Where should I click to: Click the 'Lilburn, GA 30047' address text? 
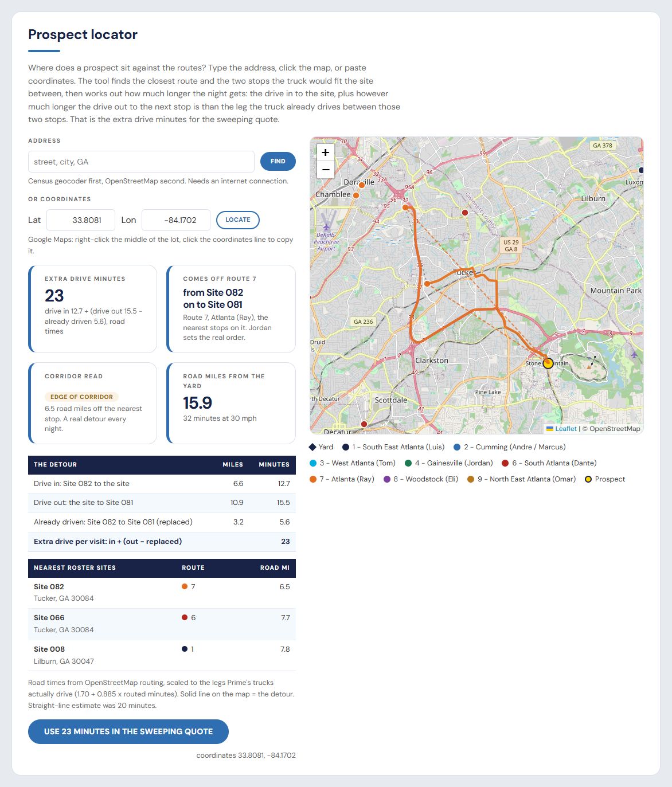pos(64,661)
